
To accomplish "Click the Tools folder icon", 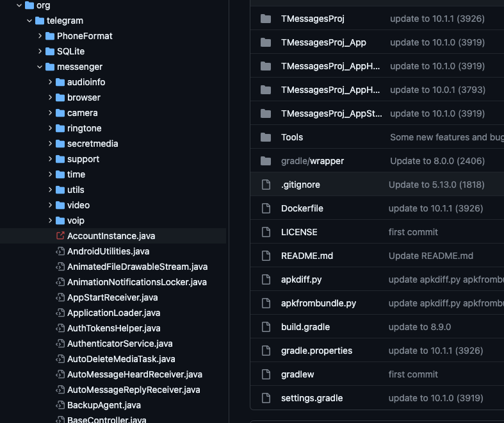I will tap(266, 137).
